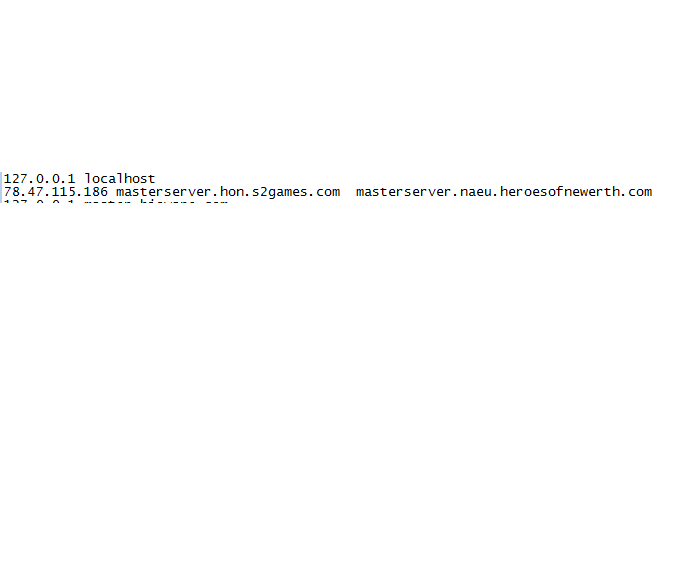Click the IP address 78.47.115.186
679x567 pixels.
coord(56,191)
